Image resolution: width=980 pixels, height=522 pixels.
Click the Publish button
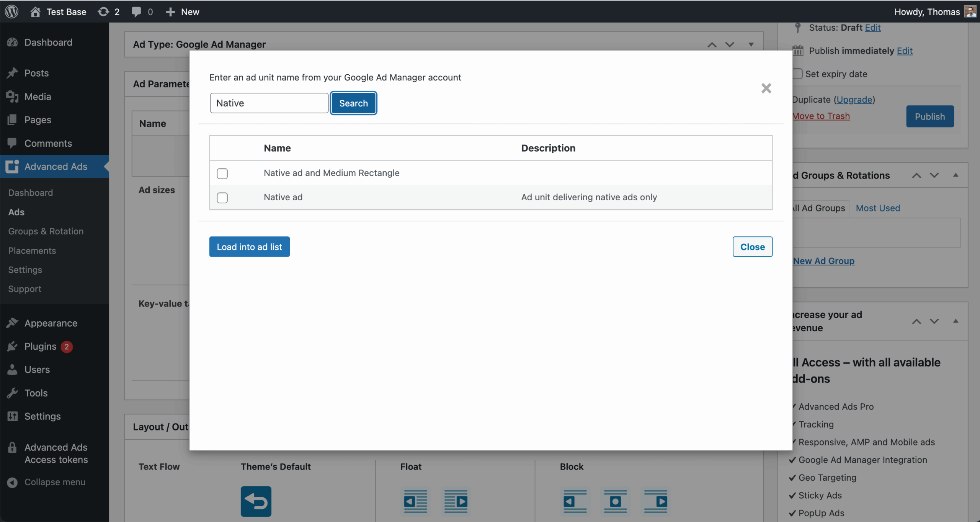coord(930,116)
